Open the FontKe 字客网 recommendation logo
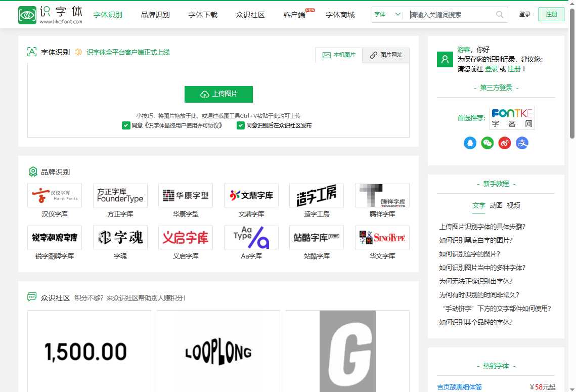The image size is (576, 392). [512, 117]
